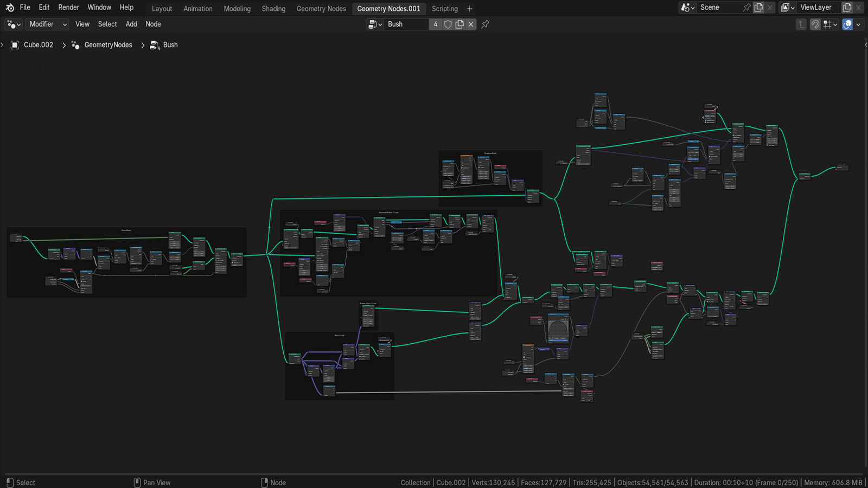
Task: Expand the snapping options chevron
Action: pyautogui.click(x=835, y=24)
